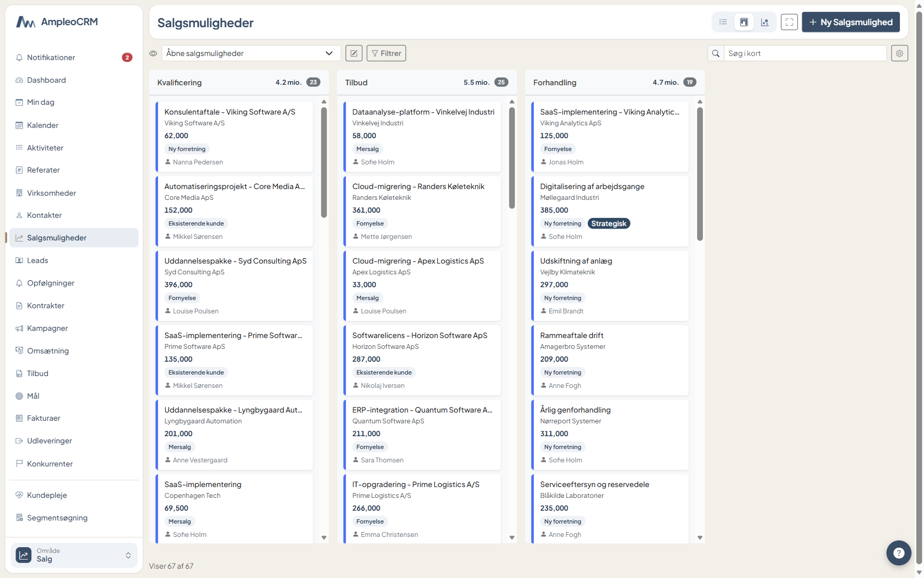Open Segmentsøgning item

click(74, 518)
